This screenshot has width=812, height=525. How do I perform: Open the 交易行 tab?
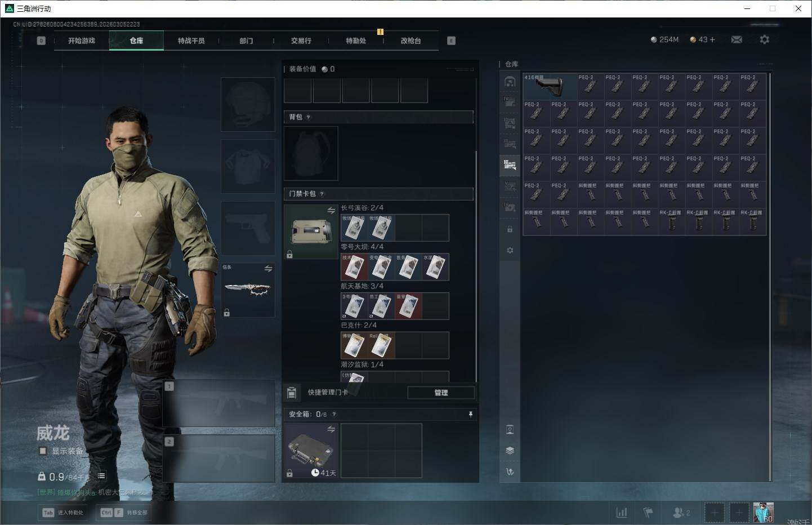click(x=301, y=41)
